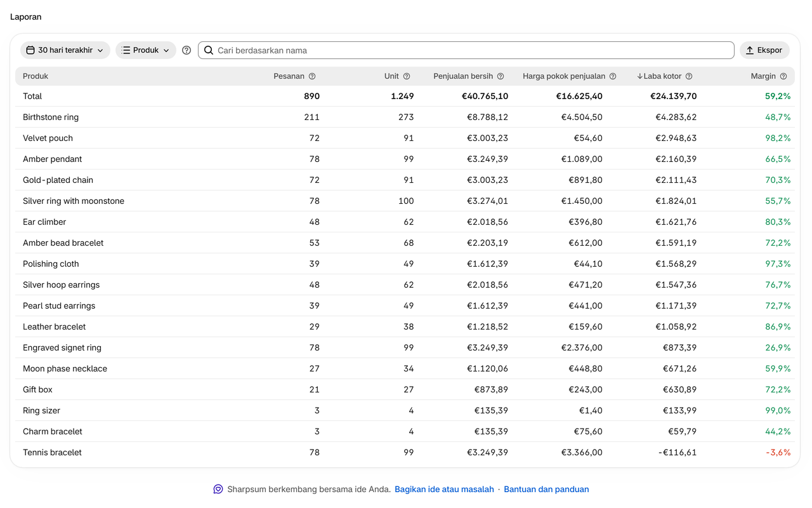Click the Total row label
The width and height of the screenshot is (812, 508).
[x=32, y=96]
